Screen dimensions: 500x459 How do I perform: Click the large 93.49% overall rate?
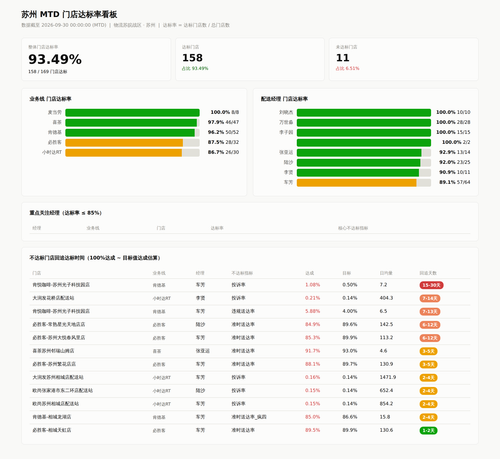click(55, 59)
